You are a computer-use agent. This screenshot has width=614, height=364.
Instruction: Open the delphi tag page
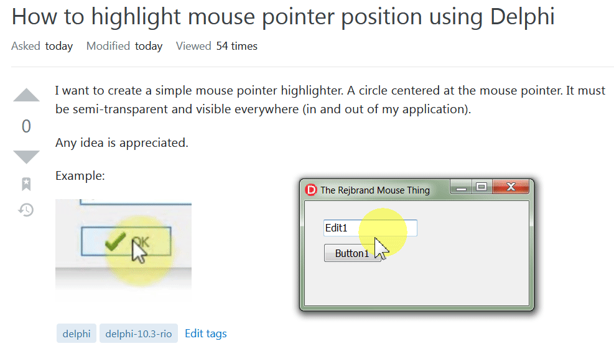(76, 334)
